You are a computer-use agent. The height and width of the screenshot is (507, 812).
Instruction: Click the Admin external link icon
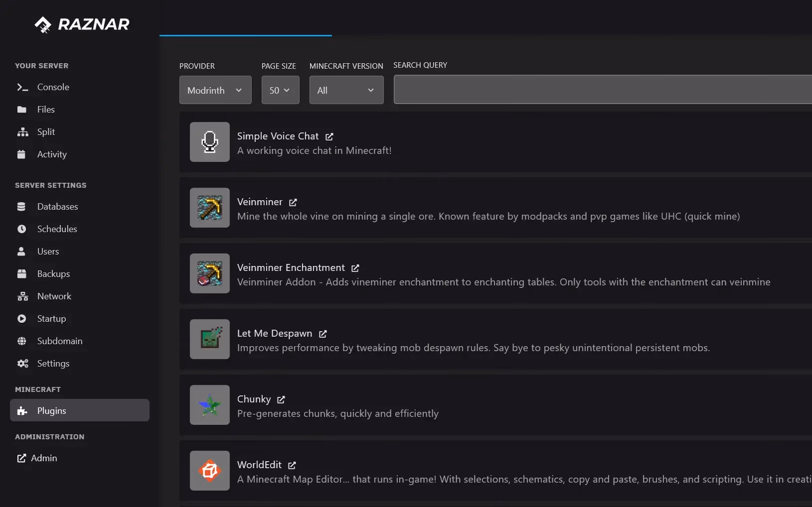(21, 458)
